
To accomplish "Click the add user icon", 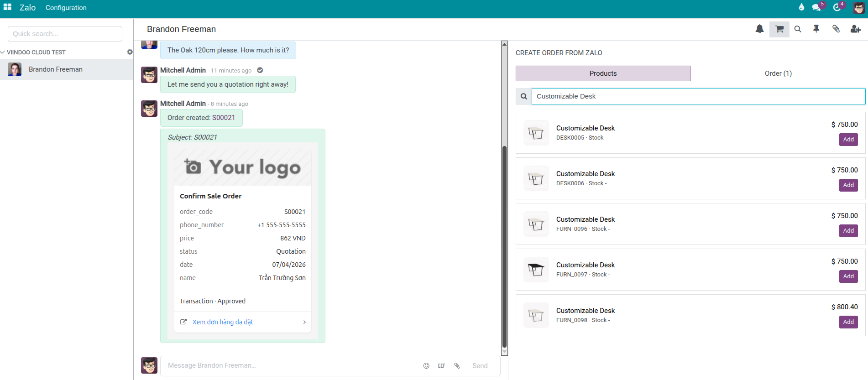I will (855, 29).
